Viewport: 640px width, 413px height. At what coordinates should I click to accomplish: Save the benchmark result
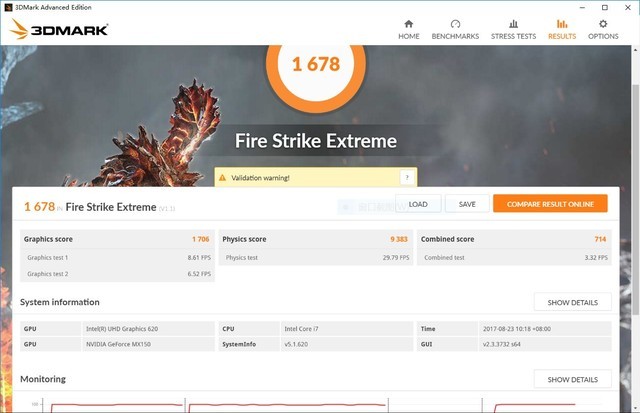467,204
